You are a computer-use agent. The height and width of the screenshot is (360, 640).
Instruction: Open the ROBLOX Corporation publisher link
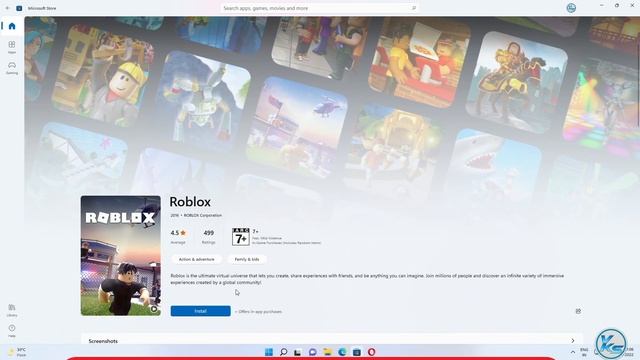(x=202, y=215)
